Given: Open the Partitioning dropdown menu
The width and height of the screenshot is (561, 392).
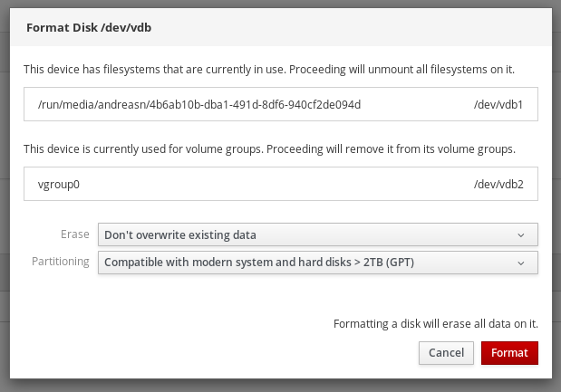Looking at the screenshot, I should (317, 263).
